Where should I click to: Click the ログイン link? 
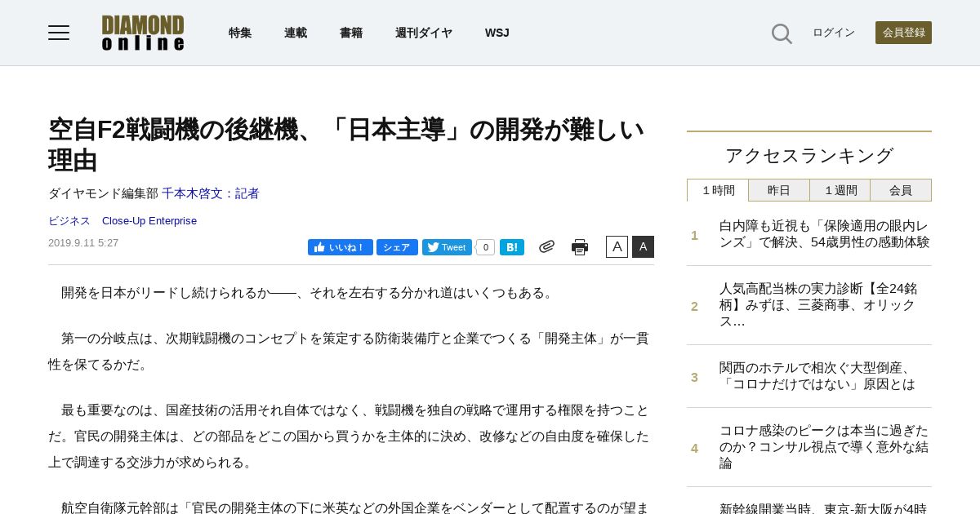point(834,33)
